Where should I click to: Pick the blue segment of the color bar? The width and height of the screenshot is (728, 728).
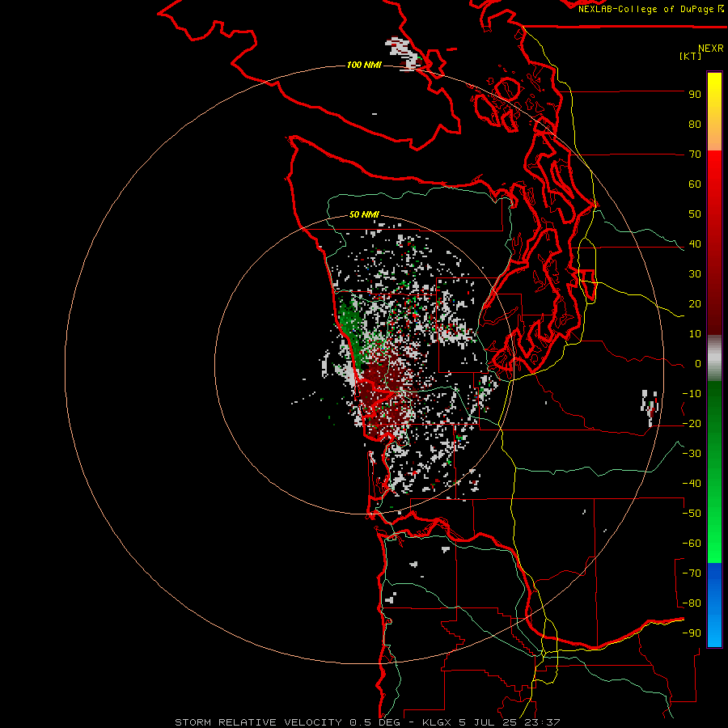coord(714,604)
